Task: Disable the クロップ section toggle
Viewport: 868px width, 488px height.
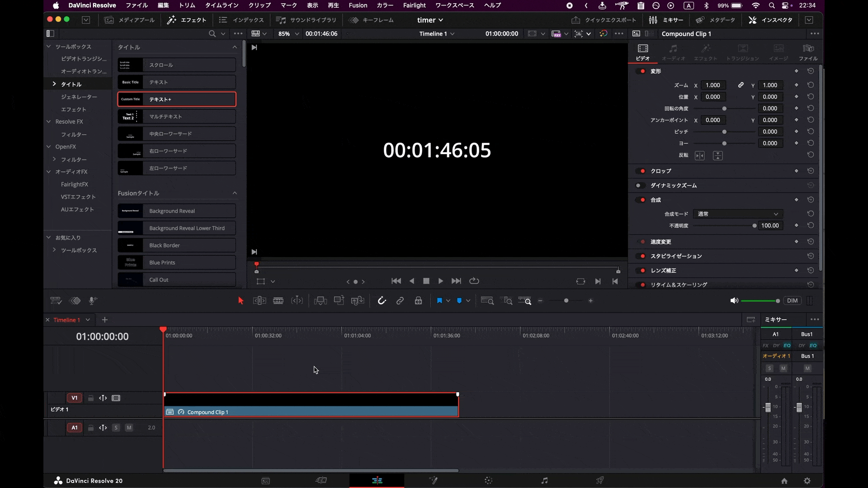Action: coord(641,171)
